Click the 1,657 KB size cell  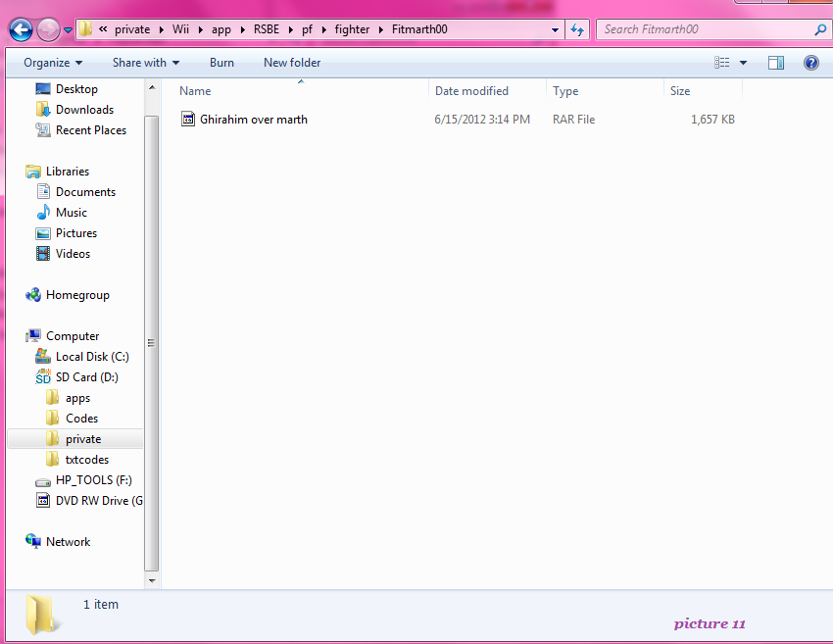712,120
